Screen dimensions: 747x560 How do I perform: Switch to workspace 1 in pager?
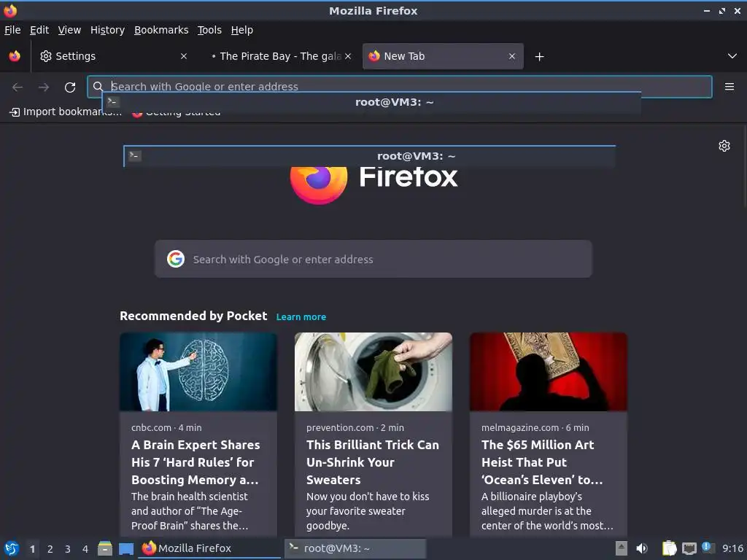point(32,549)
